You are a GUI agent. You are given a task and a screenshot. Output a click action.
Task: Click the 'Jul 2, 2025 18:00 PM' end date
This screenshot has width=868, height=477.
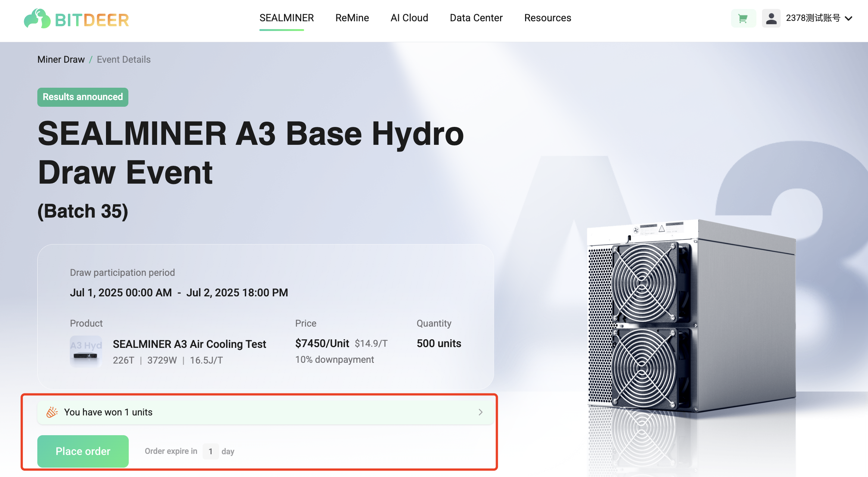click(237, 293)
